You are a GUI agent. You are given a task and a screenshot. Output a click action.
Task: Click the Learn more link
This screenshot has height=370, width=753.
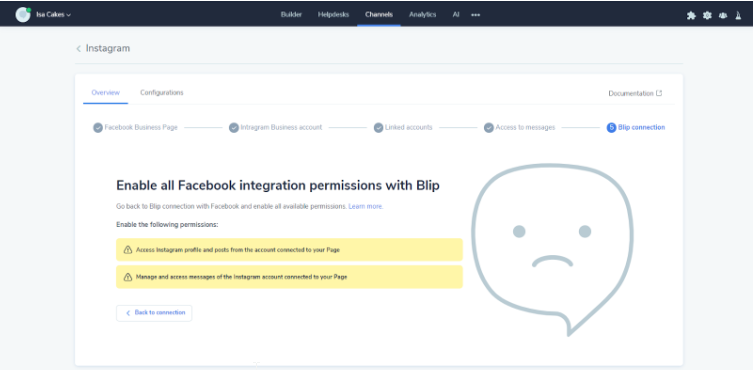click(366, 207)
